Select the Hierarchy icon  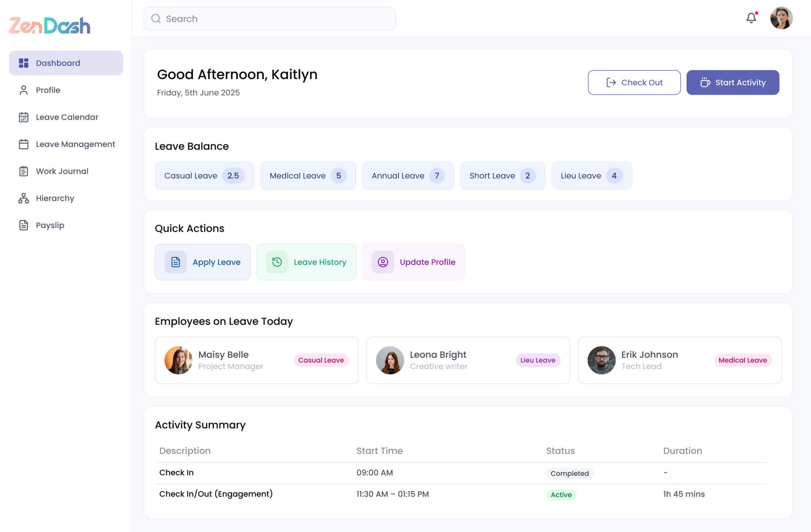click(x=23, y=198)
